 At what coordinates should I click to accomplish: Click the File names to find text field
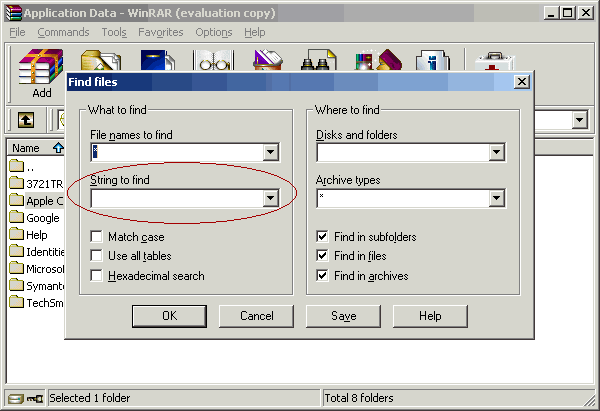click(177, 152)
